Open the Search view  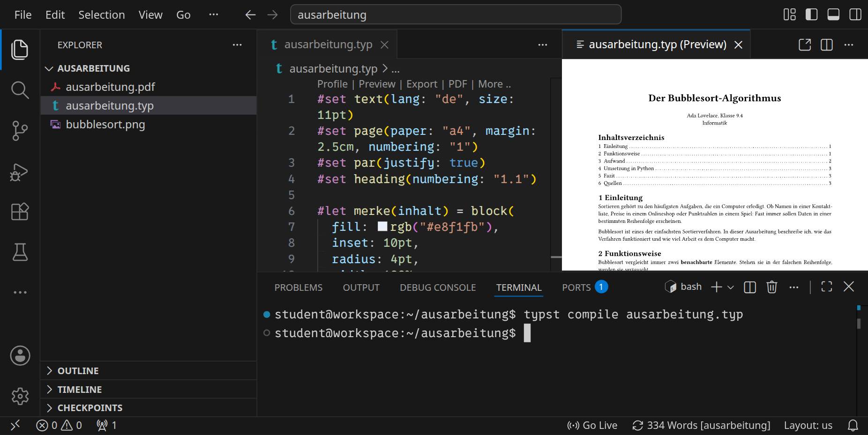20,90
